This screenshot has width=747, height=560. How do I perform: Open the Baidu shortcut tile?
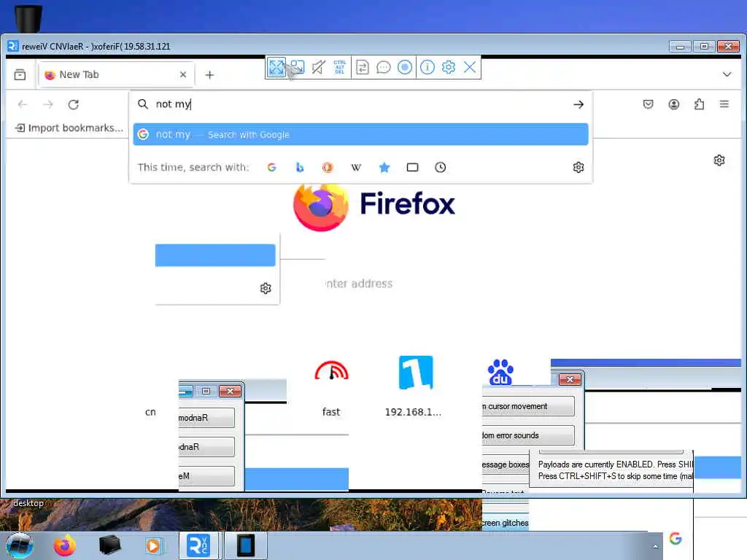click(x=500, y=373)
